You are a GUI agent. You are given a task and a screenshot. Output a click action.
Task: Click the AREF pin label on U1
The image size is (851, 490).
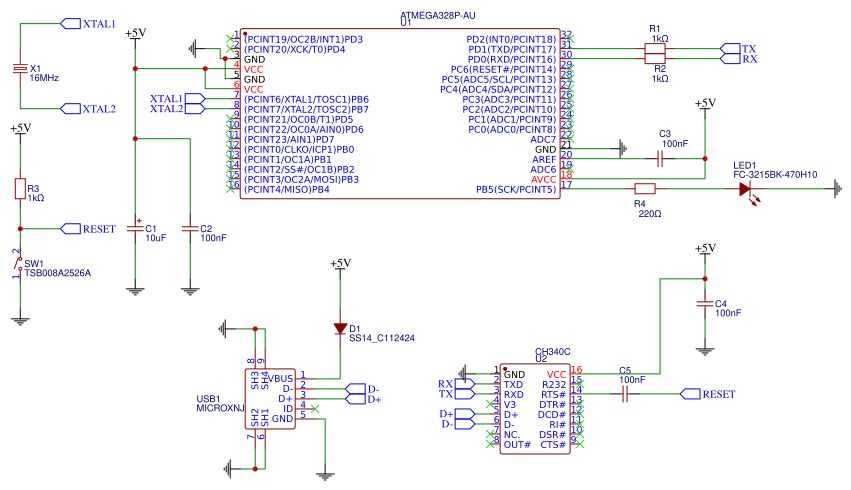(x=544, y=160)
